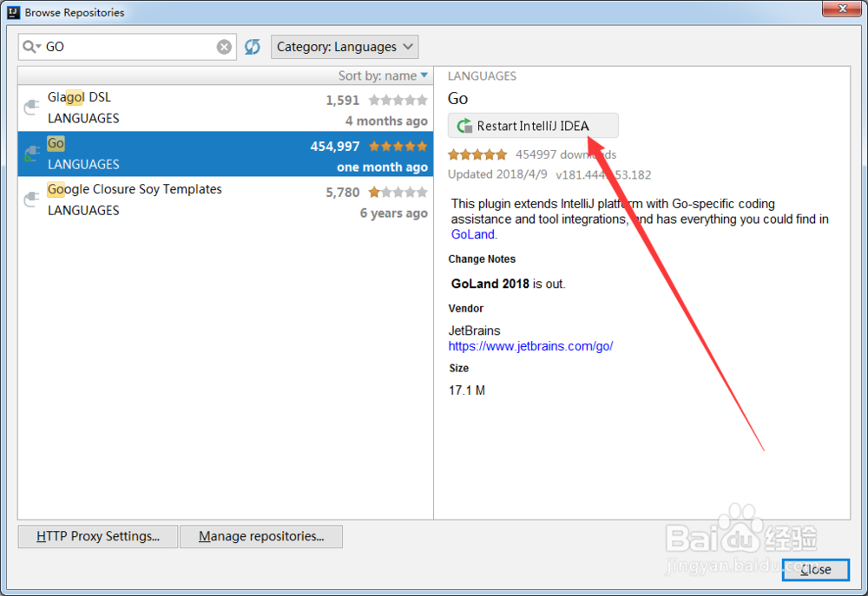Click the 17.1 M size value
The image size is (868, 596).
pos(467,390)
